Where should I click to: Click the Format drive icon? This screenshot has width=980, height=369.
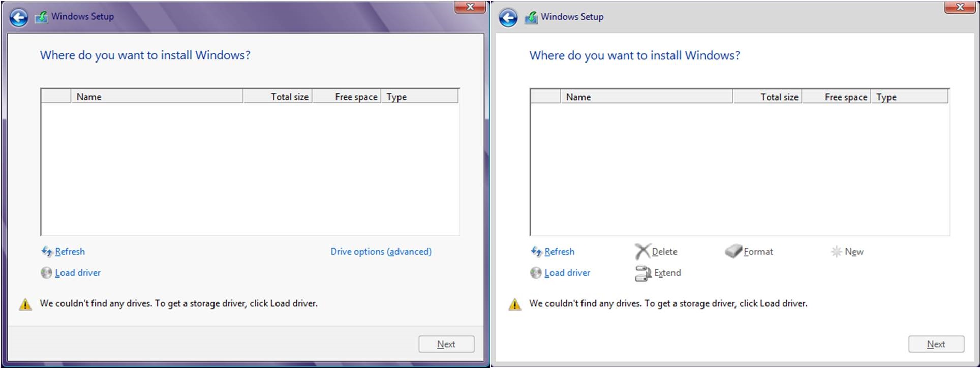point(733,251)
